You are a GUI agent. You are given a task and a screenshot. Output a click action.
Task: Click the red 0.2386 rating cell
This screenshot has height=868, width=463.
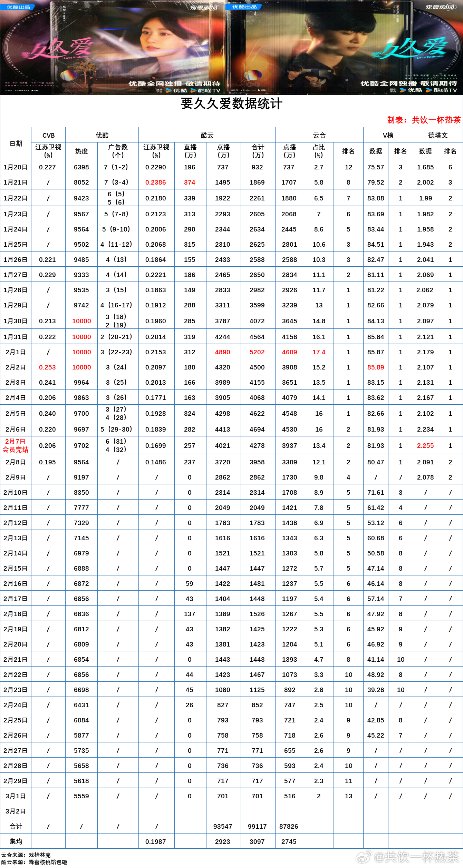coord(155,182)
